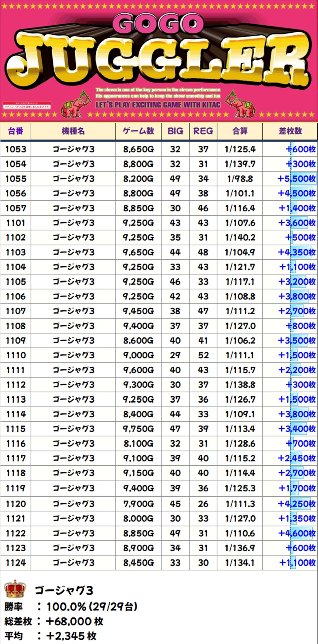Screen dimensions: 318x644
Task: Click the 総差枚 +68,000 枚 line
Action: click(54, 621)
